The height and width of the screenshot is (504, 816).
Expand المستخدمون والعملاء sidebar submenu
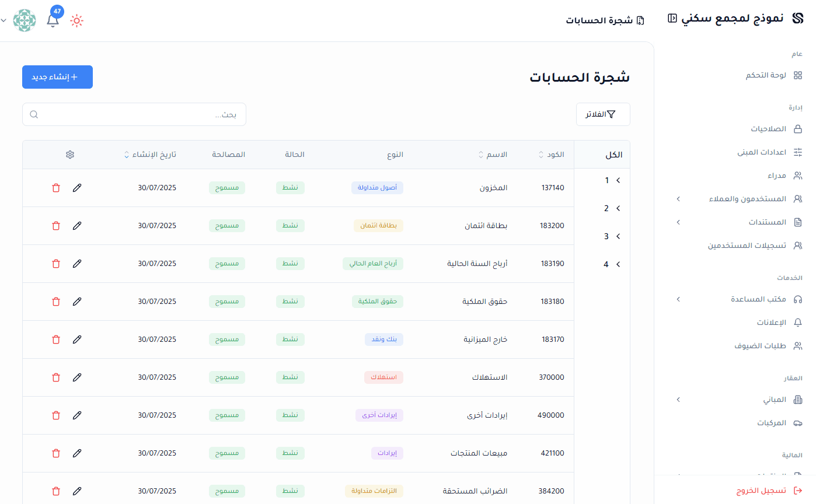tap(678, 199)
